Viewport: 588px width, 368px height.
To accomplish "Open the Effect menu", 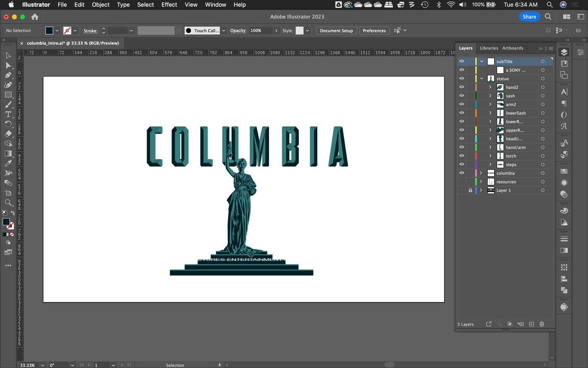I will pyautogui.click(x=169, y=5).
